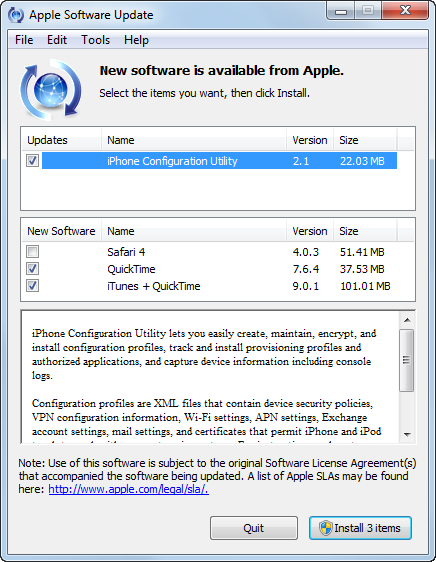Image resolution: width=436 pixels, height=562 pixels.
Task: Close the Apple Software Update window
Action: [x=405, y=10]
